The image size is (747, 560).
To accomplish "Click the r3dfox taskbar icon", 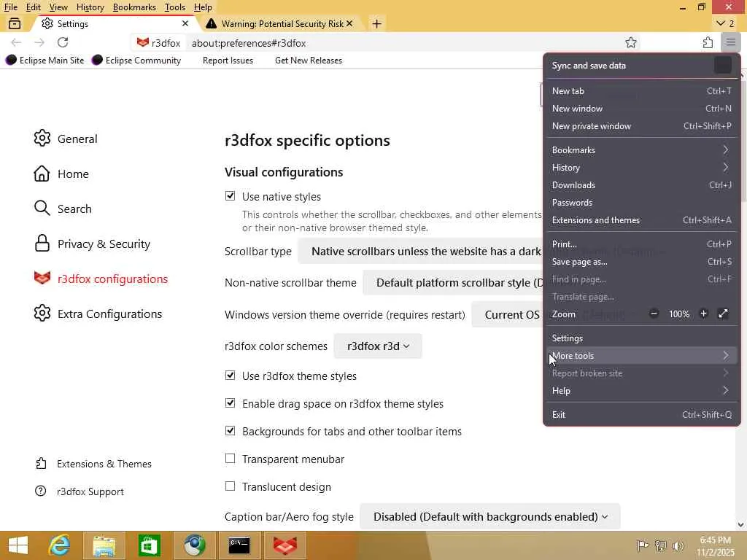I will pos(285,545).
